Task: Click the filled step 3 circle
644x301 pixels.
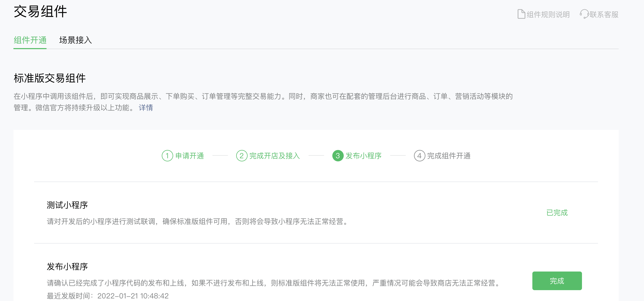Action: (x=338, y=156)
